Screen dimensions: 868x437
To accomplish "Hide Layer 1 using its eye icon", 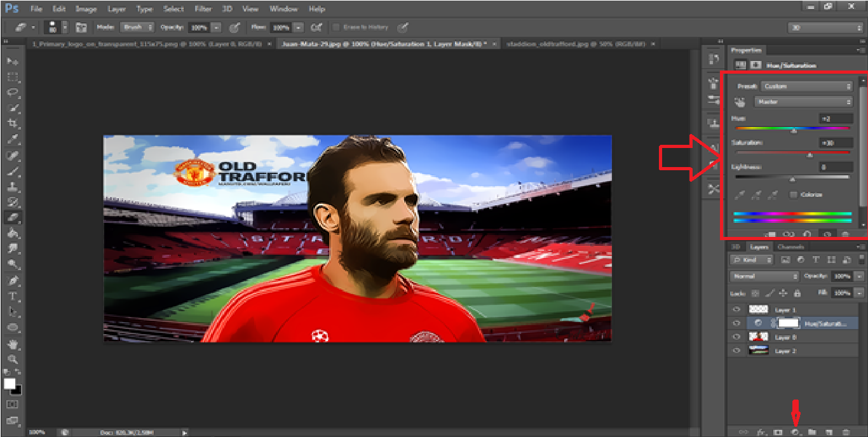I will [x=737, y=309].
